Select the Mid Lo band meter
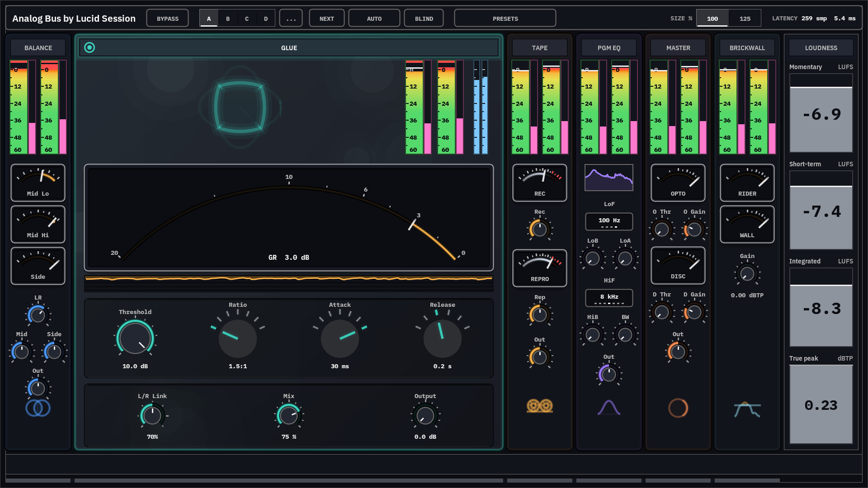This screenshot has height=488, width=868. 38,183
